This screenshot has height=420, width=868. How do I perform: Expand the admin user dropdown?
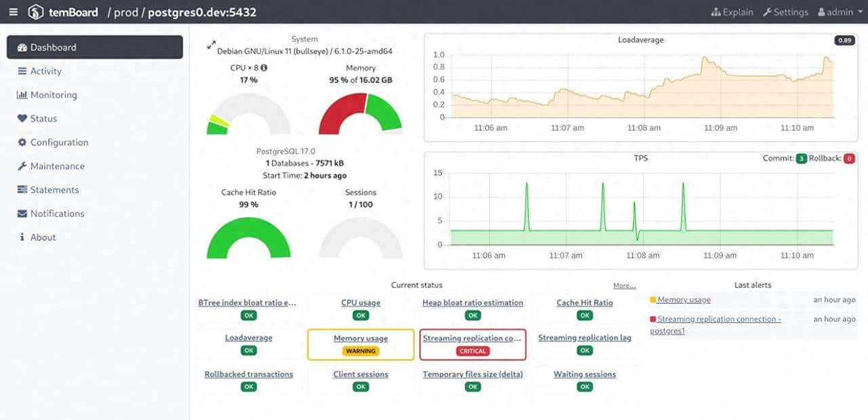tap(840, 12)
